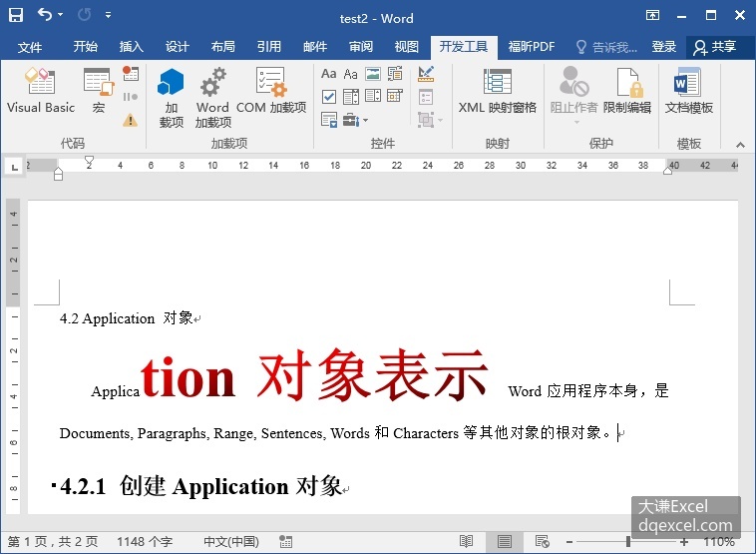756x554 pixels.
Task: Click the 阻止作者 block authors button
Action: [573, 94]
